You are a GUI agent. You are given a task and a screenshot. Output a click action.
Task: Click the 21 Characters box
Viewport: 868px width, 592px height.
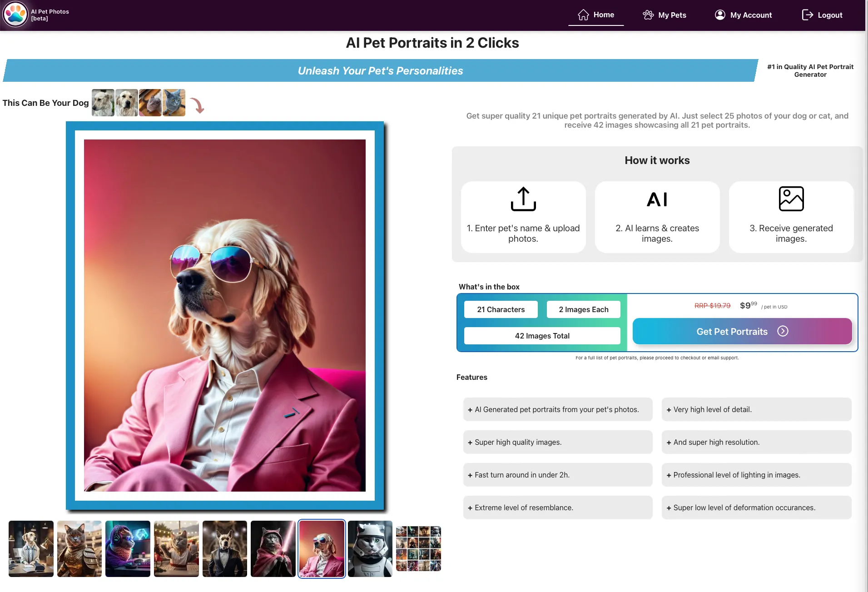click(x=501, y=309)
